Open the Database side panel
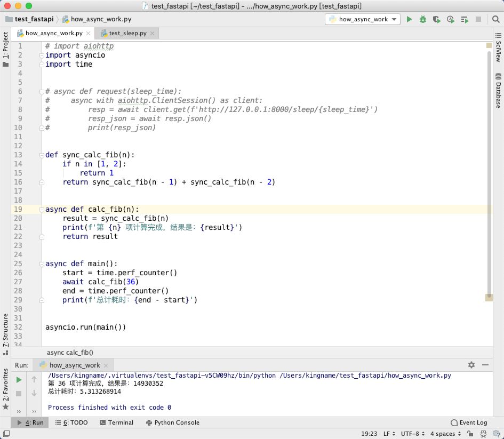This screenshot has height=439, width=504. [x=498, y=91]
